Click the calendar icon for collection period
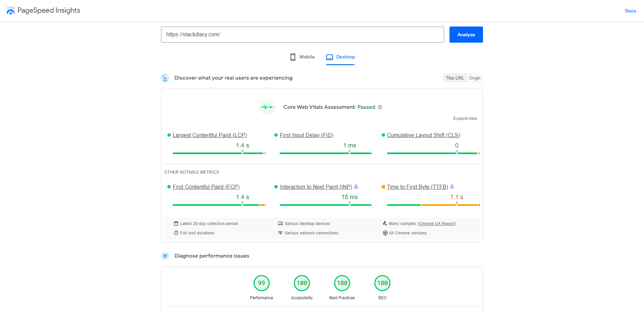The height and width of the screenshot is (312, 644). pyautogui.click(x=176, y=223)
